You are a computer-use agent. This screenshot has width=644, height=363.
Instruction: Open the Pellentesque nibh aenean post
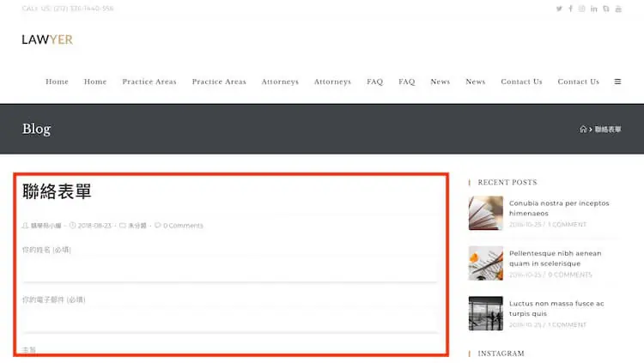555,258
